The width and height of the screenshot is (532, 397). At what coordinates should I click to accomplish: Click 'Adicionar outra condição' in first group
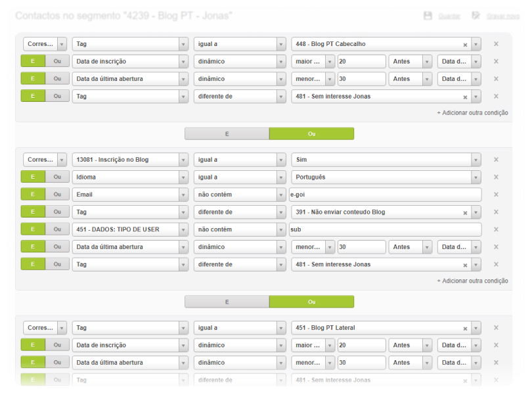(x=472, y=113)
